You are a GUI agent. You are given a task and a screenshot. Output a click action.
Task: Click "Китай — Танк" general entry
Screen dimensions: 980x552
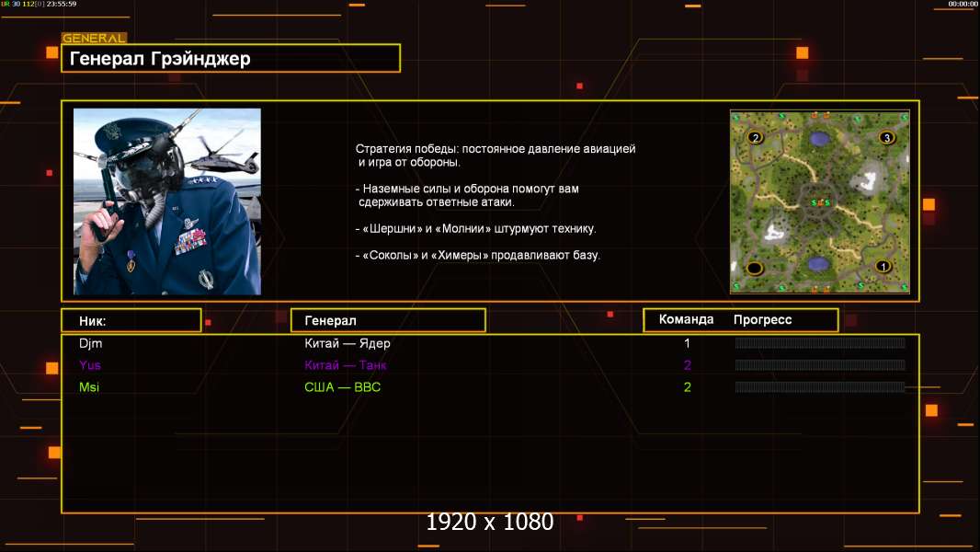tap(346, 365)
